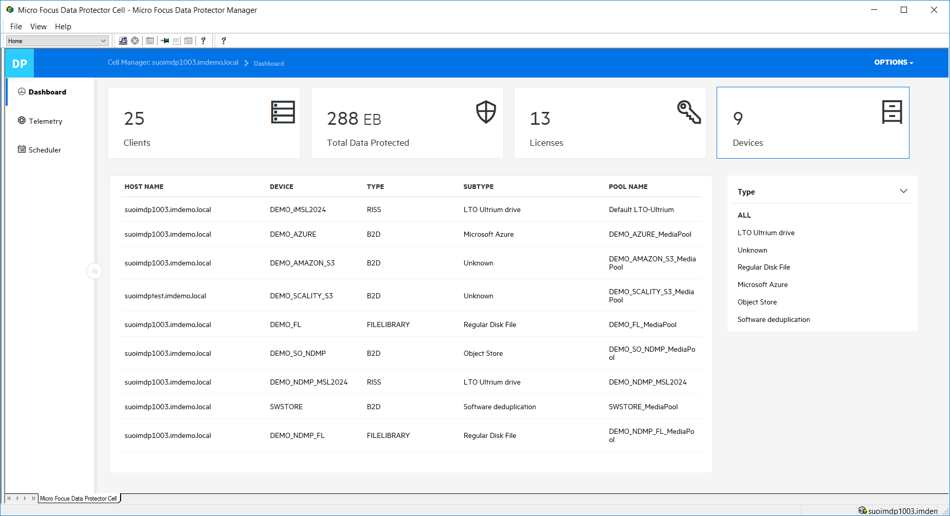Click the DEMO_SO_NDMP device cell
The image size is (950, 516).
point(297,354)
